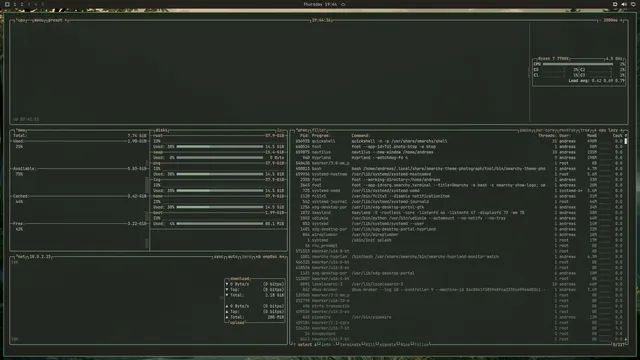This screenshot has width=640, height=360.
Task: Click Follow in the process footer
Action: [422, 345]
